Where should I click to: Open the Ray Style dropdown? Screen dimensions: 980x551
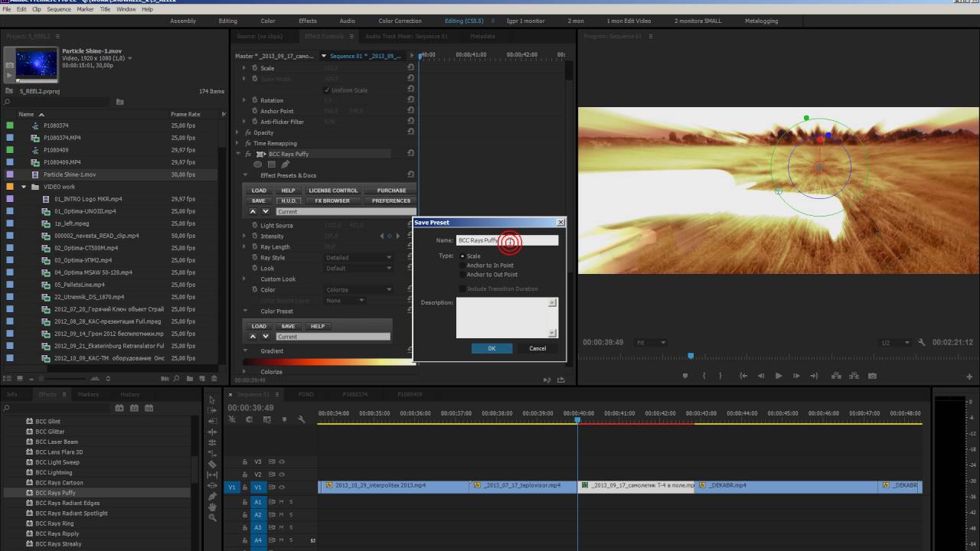[x=359, y=258]
